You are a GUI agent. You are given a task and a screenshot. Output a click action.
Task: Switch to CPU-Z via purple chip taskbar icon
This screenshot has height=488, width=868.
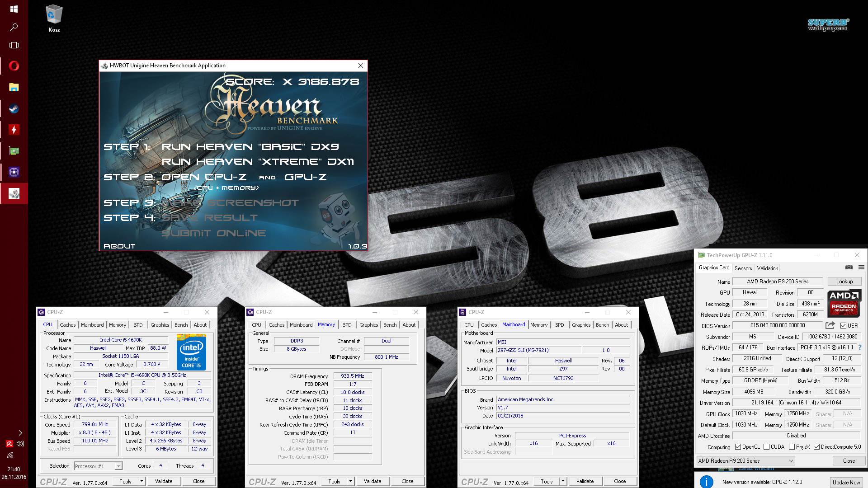coord(14,172)
